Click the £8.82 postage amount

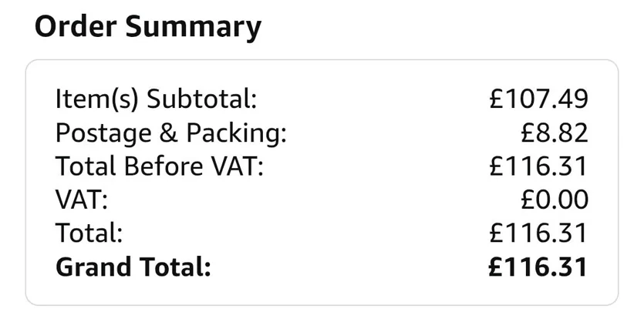tap(555, 133)
